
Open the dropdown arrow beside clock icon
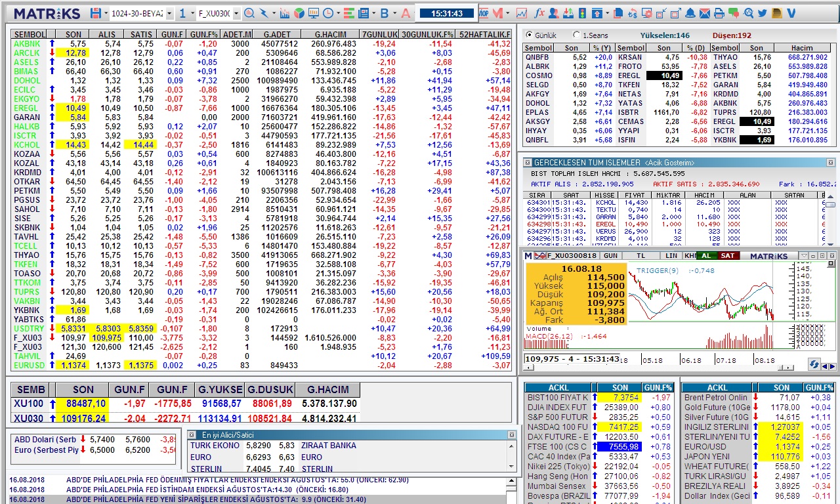point(338,13)
